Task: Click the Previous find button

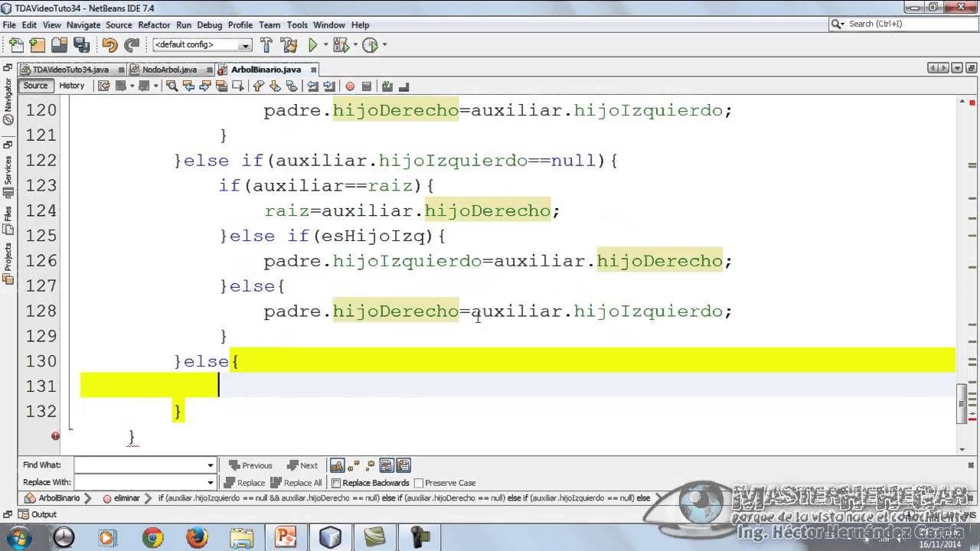Action: [250, 465]
